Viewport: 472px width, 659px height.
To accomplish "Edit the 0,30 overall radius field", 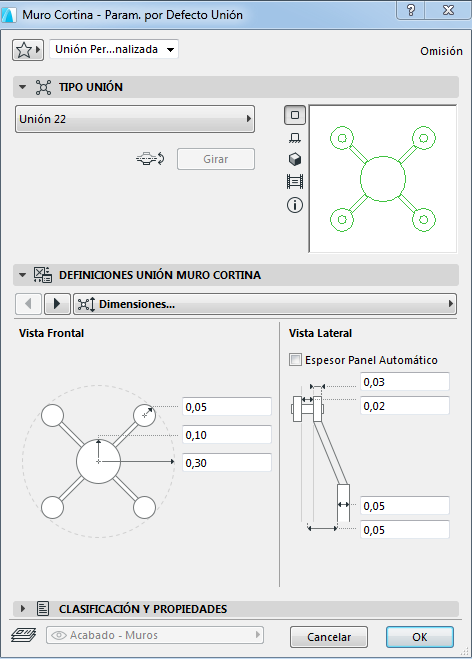I will [227, 463].
